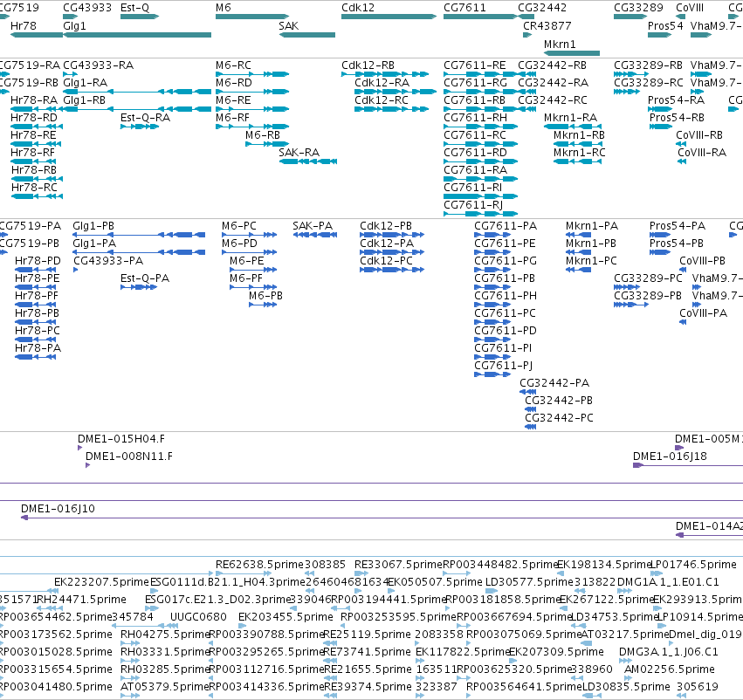Image resolution: width=743 pixels, height=700 pixels.
Task: Click protein Glg1-PB label
Action: (93, 225)
